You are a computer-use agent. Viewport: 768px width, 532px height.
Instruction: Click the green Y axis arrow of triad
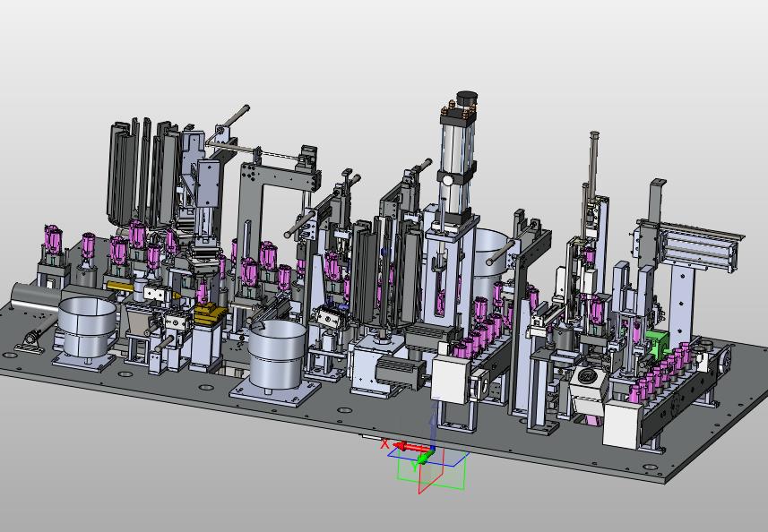pyautogui.click(x=425, y=458)
